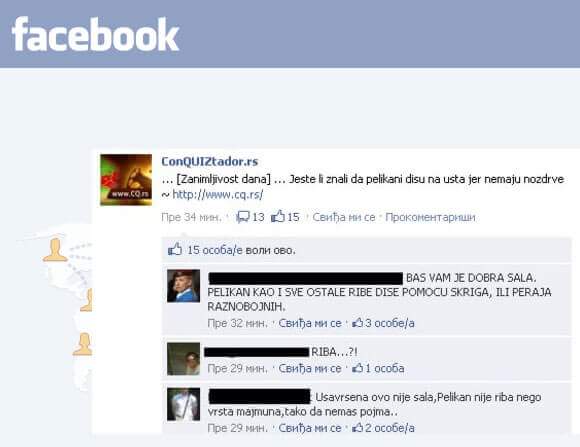Open the ConQUIZtador.rs page name link
Image resolution: width=580 pixels, height=447 pixels.
(x=210, y=161)
